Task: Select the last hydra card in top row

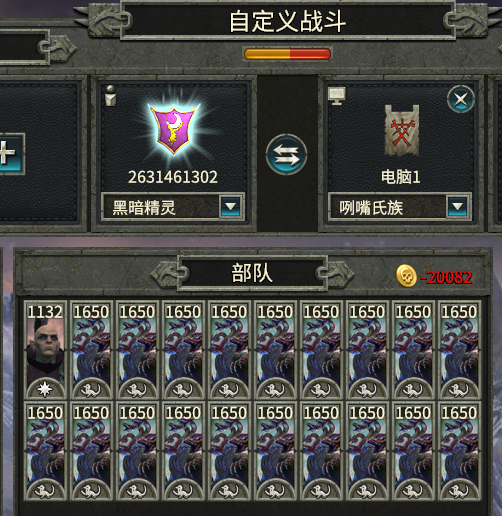Action: pos(459,350)
